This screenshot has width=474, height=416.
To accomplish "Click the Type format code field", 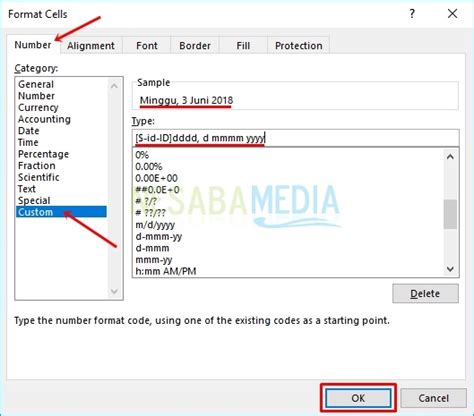I will click(296, 138).
